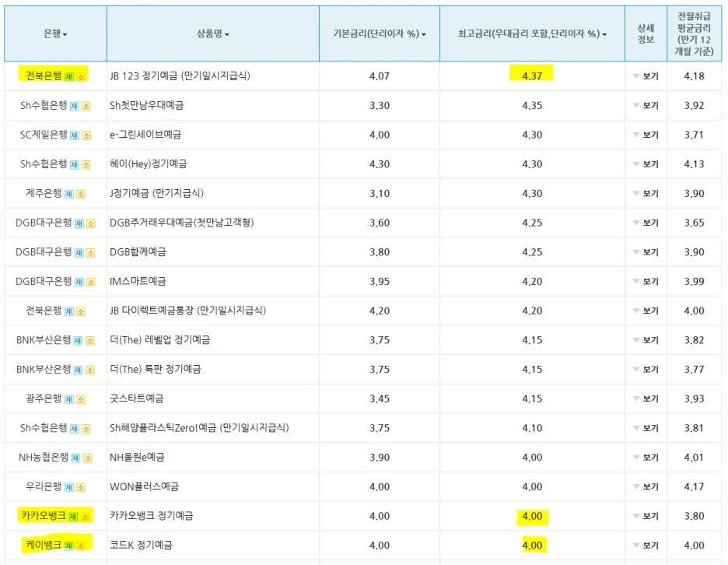Click 재 badge next to SC제일은행
Viewport: 728px width, 565px height.
75,135
